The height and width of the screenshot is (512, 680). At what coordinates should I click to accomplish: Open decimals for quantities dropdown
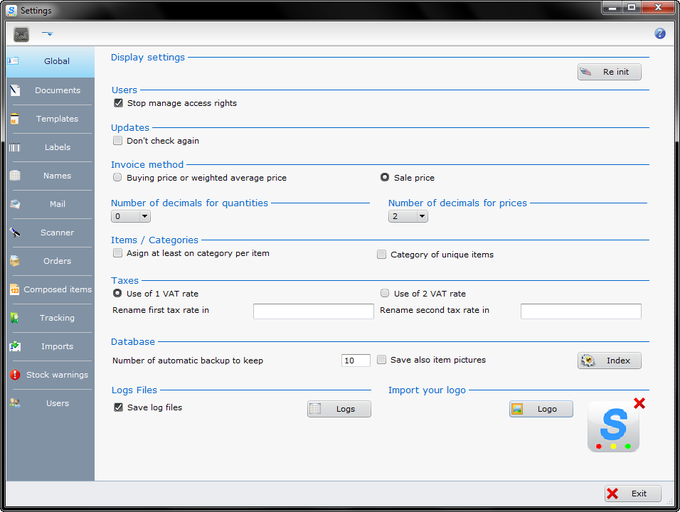tap(131, 216)
